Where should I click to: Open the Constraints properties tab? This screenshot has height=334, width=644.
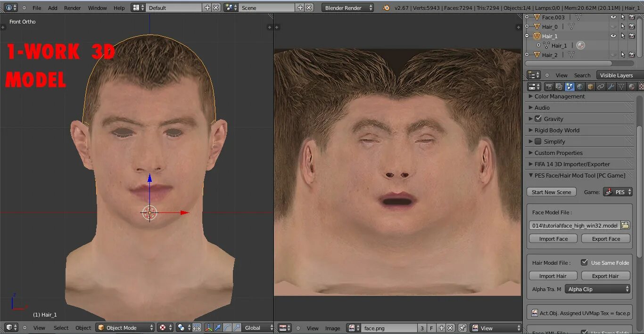click(601, 87)
